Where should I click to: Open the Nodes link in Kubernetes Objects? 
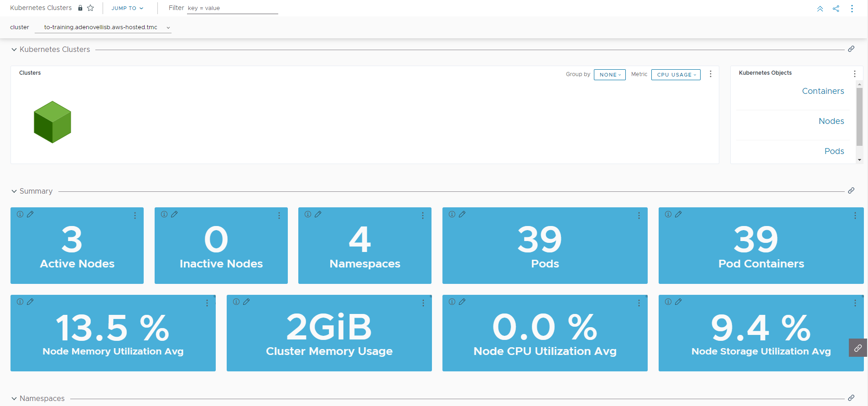coord(831,121)
